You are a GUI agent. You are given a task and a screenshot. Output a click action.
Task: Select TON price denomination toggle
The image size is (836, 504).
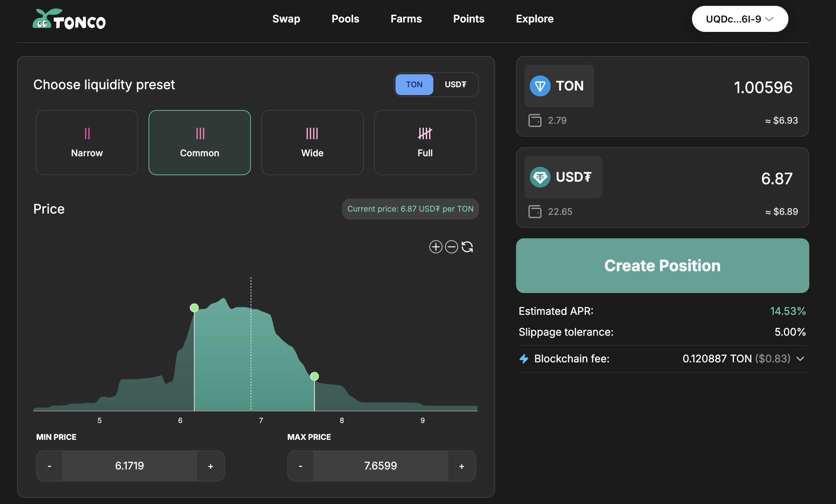pos(414,84)
